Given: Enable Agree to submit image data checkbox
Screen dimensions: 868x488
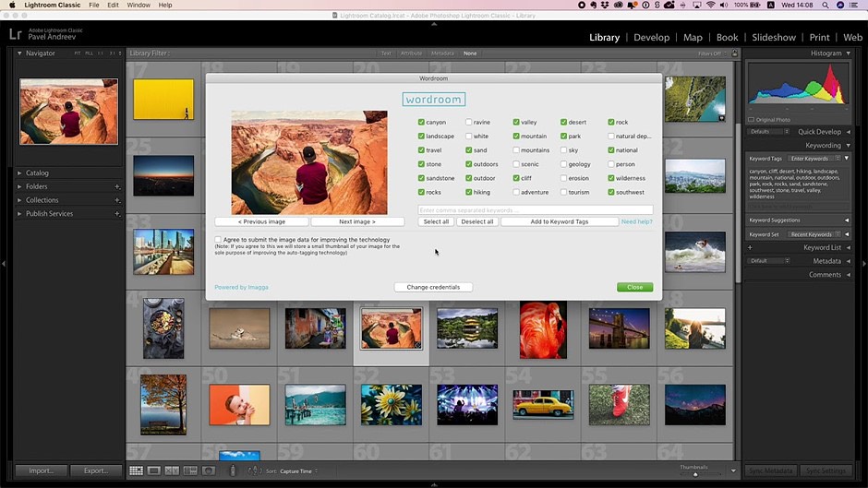Looking at the screenshot, I should pos(218,240).
